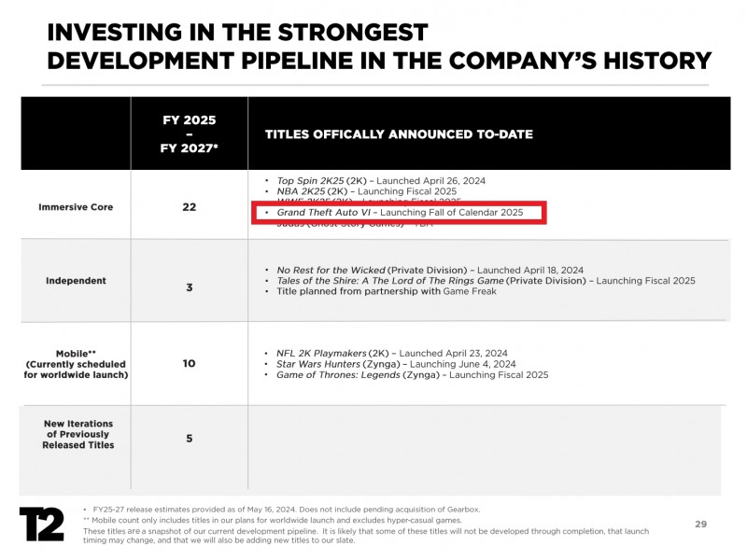
Task: Select the slide title heading text
Action: coord(378,47)
